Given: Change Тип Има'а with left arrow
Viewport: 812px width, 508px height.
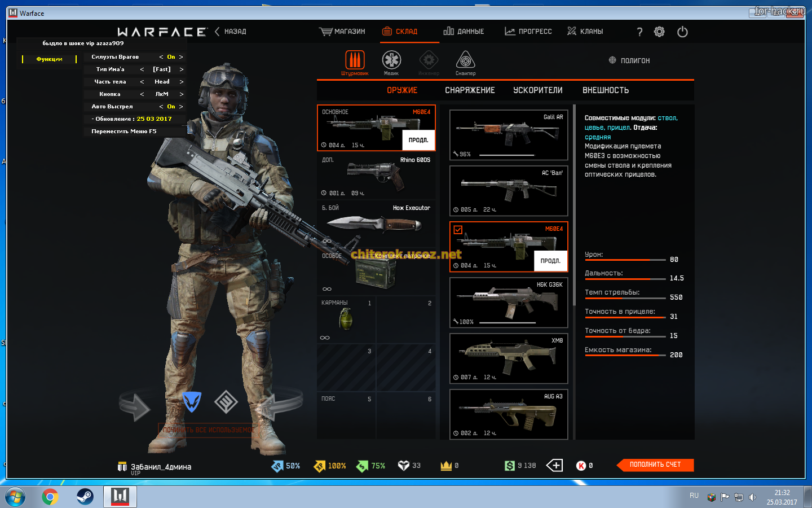Looking at the screenshot, I should [142, 69].
